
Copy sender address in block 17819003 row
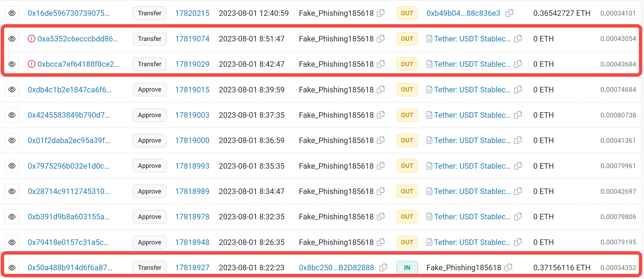click(x=381, y=115)
